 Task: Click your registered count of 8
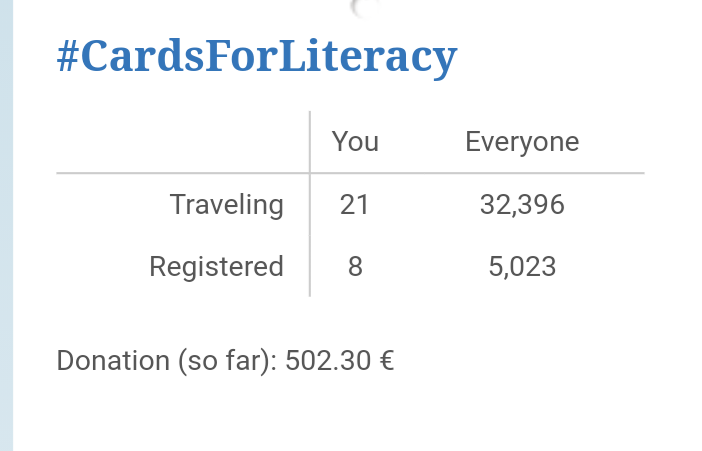tap(355, 266)
